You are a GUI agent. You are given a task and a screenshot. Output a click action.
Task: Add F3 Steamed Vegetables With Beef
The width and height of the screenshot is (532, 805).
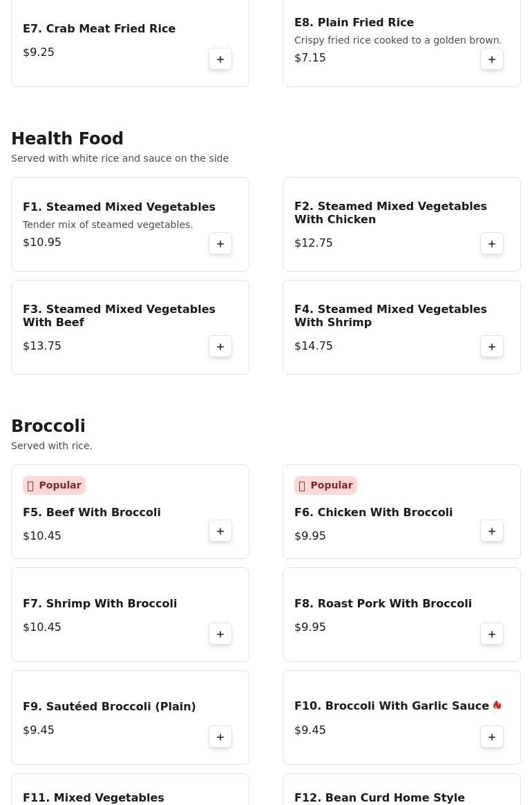(220, 347)
